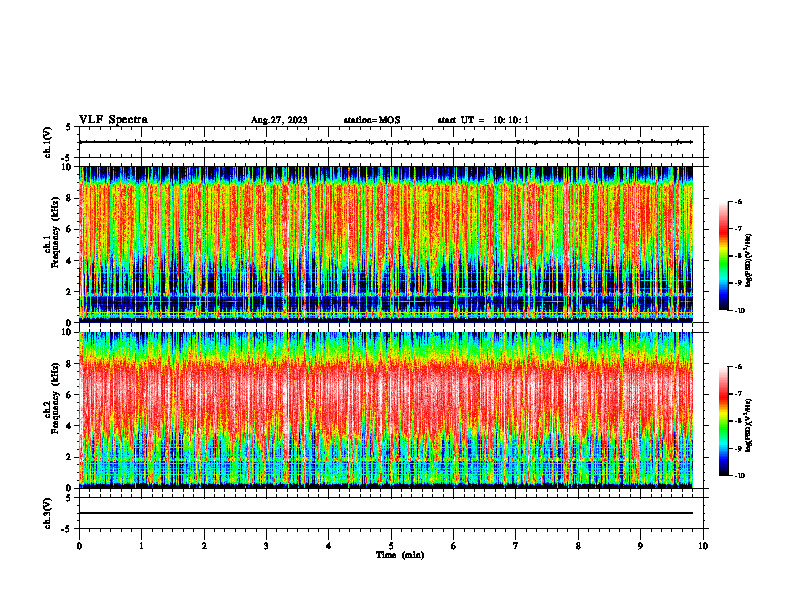Click ch.1 frequency tick label '2'

69,291
